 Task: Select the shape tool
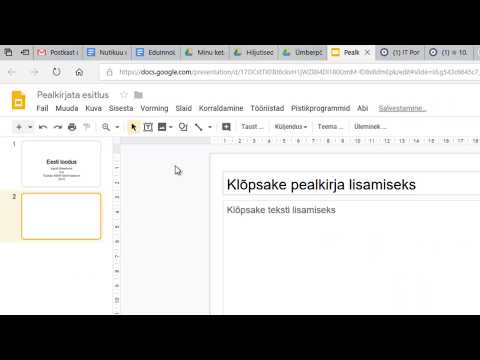183,127
